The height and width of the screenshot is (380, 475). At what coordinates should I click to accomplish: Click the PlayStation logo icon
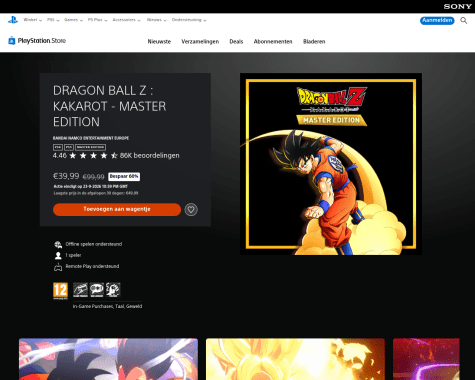(x=13, y=20)
